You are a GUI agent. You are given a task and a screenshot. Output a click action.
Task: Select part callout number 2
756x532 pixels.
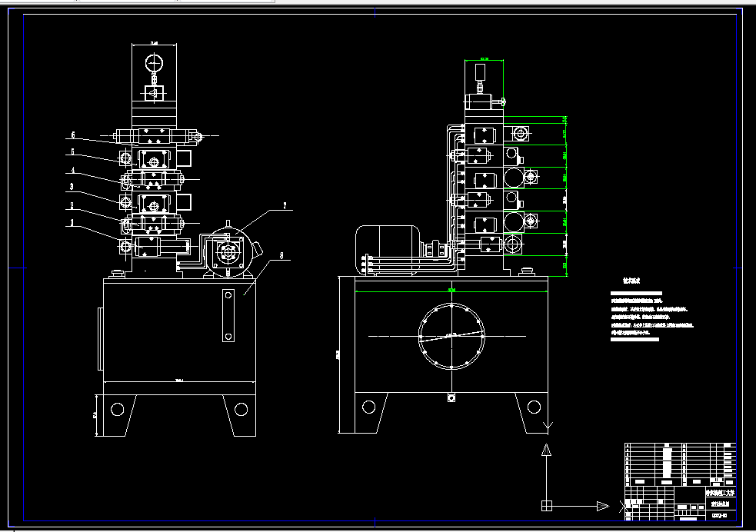coord(72,206)
